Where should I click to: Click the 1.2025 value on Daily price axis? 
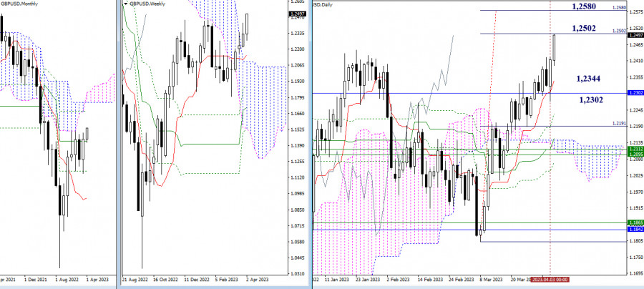click(636, 175)
